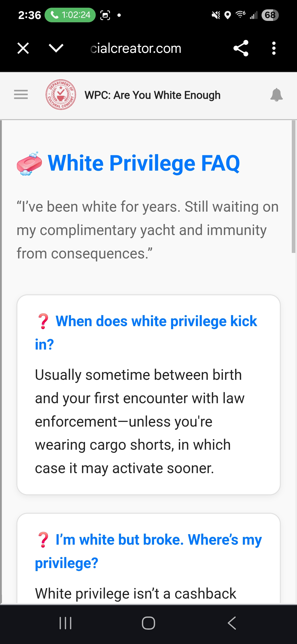The image size is (297, 644).
Task: Click the screen capture status icon
Action: (x=105, y=15)
